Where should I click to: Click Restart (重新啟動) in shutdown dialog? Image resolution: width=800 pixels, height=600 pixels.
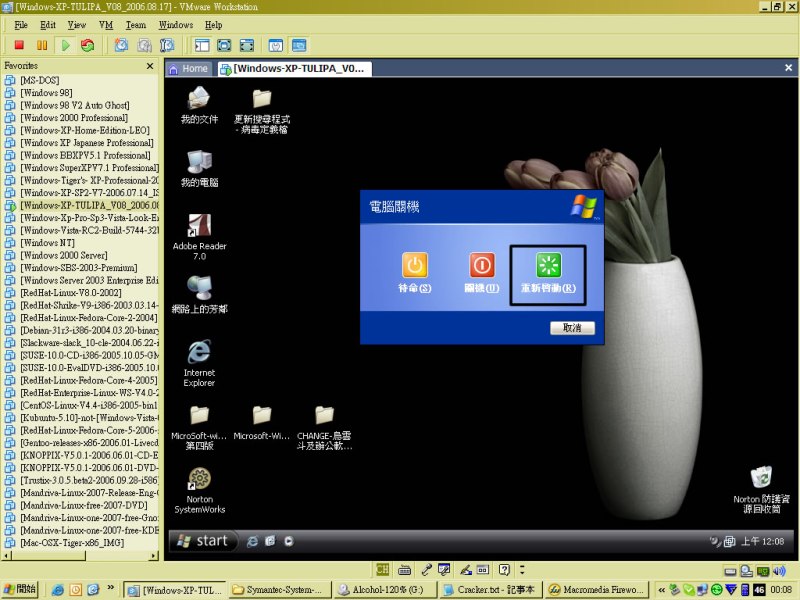(548, 274)
